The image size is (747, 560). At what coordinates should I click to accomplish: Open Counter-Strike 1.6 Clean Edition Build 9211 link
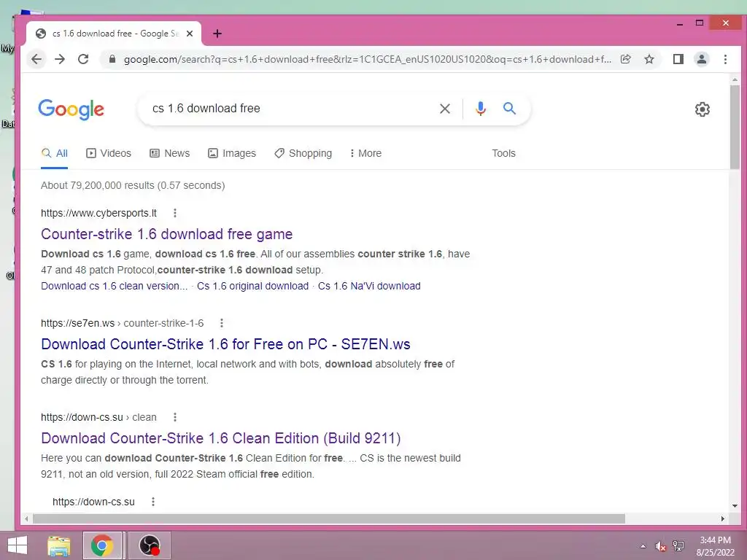pos(221,438)
